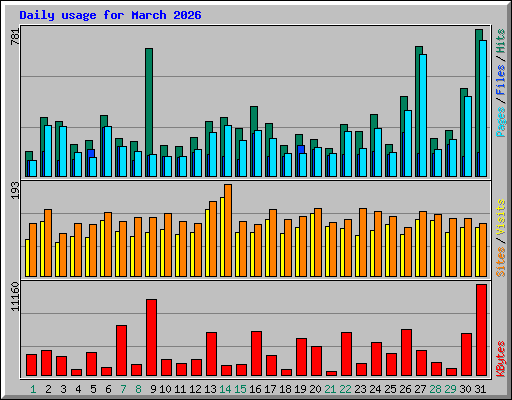Screen dimensions: 512x400
Task: Click the orange Visits bar for day 2
Action: pyautogui.click(x=48, y=243)
